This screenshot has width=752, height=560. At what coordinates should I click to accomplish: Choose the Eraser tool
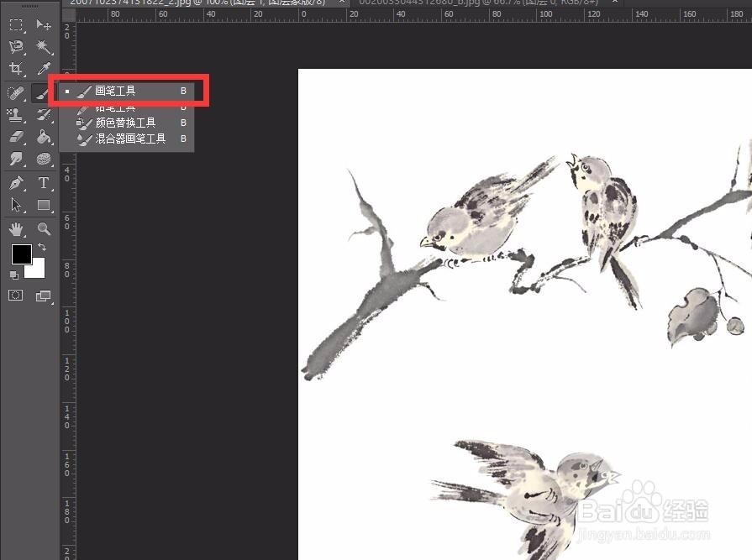[x=16, y=137]
